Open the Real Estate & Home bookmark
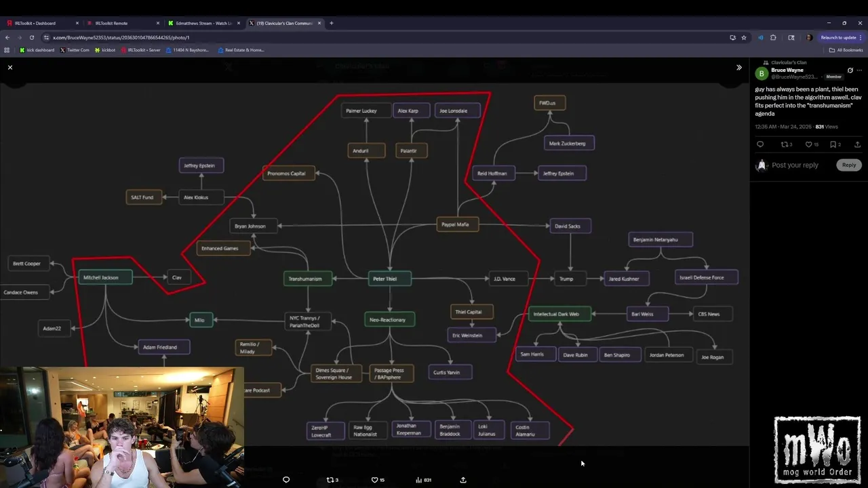868x488 pixels. click(241, 49)
